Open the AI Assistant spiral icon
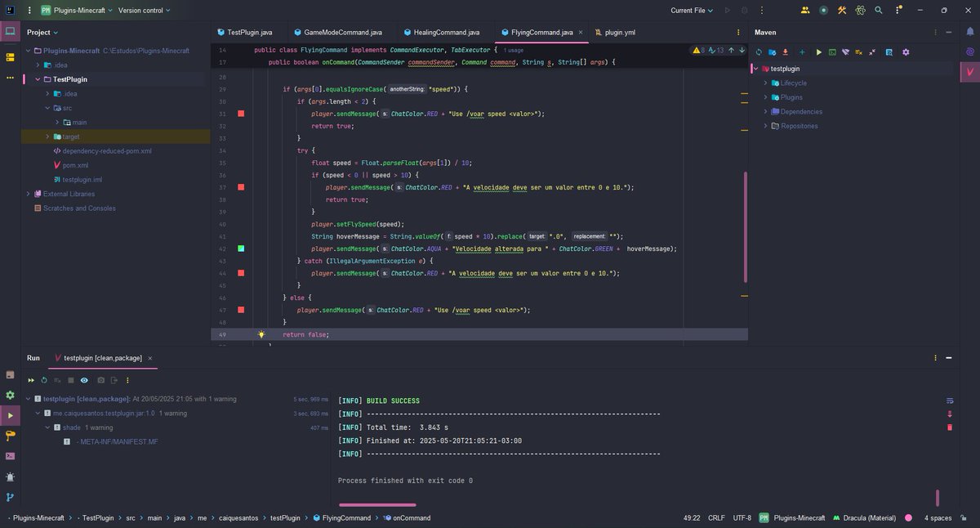 969,51
